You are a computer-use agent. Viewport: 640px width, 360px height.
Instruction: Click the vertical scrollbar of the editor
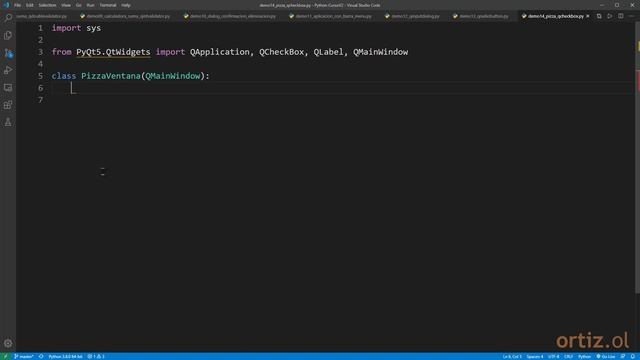point(638,157)
